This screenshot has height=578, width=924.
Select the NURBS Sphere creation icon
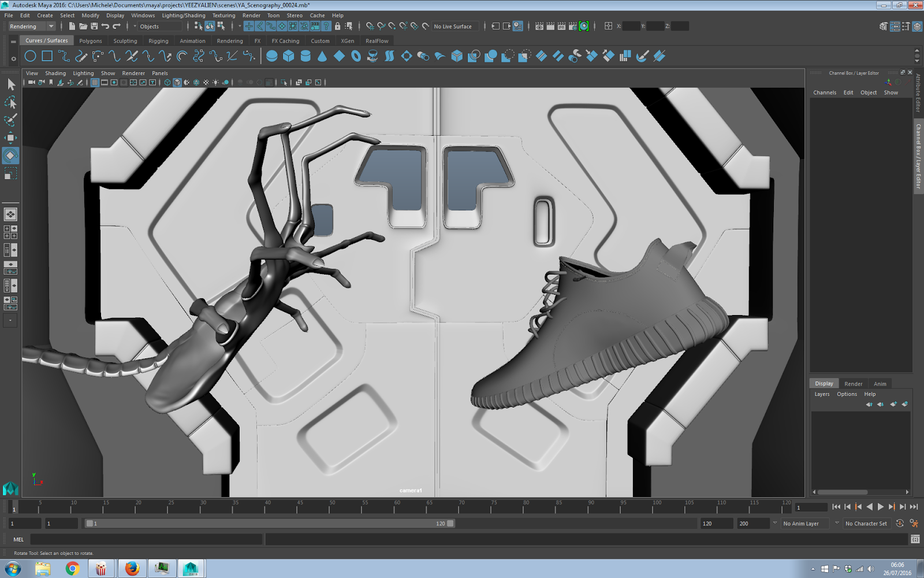pyautogui.click(x=271, y=55)
